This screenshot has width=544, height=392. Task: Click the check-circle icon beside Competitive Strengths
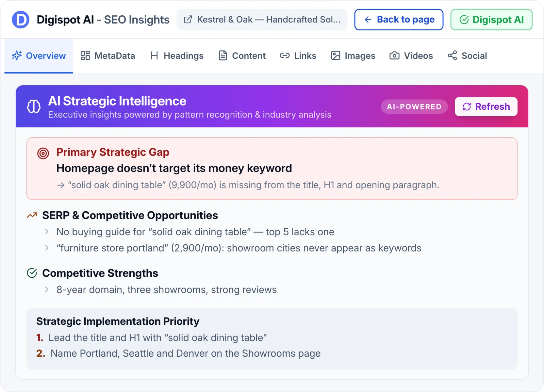pos(32,273)
